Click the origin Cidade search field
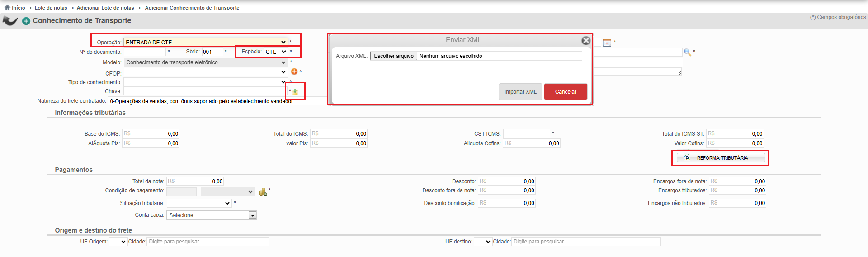868x257 pixels. tap(208, 242)
